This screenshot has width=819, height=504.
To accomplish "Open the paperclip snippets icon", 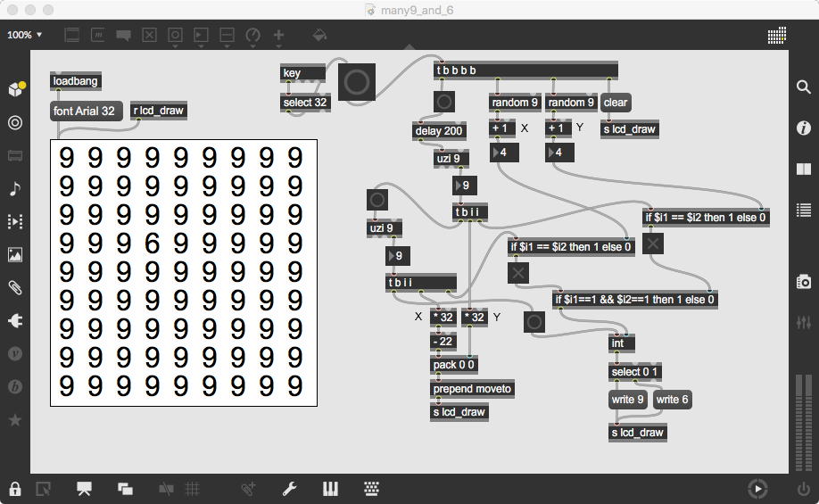I will pos(15,288).
